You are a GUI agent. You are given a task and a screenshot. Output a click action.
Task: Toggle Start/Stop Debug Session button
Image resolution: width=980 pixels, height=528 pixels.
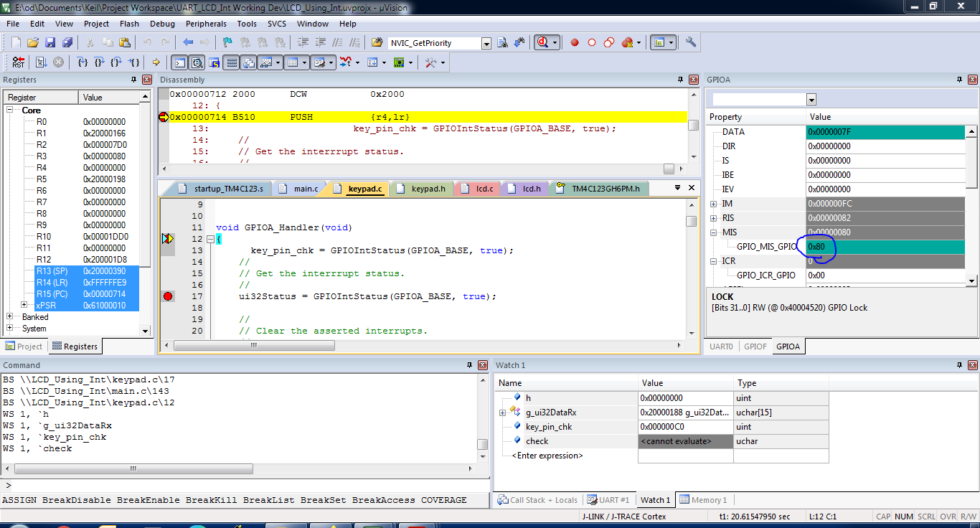point(542,43)
